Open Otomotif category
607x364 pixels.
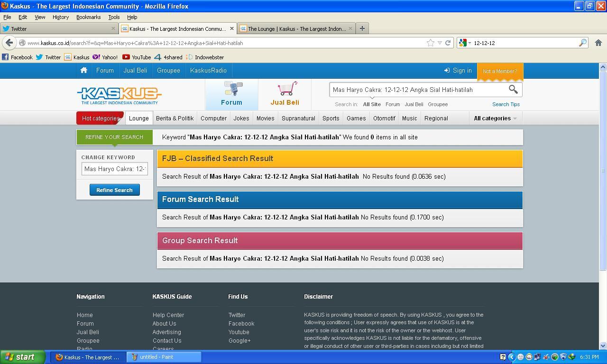pyautogui.click(x=384, y=118)
